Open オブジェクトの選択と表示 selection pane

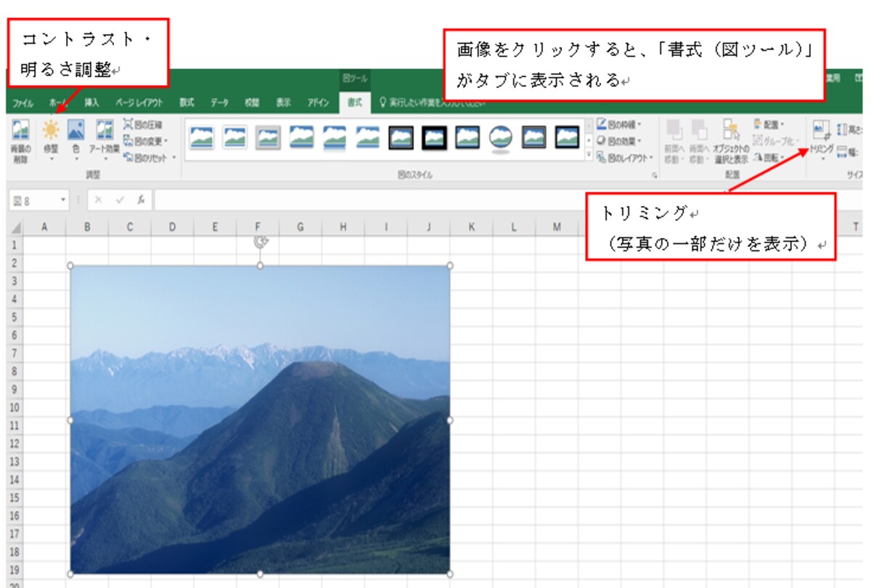click(x=730, y=142)
